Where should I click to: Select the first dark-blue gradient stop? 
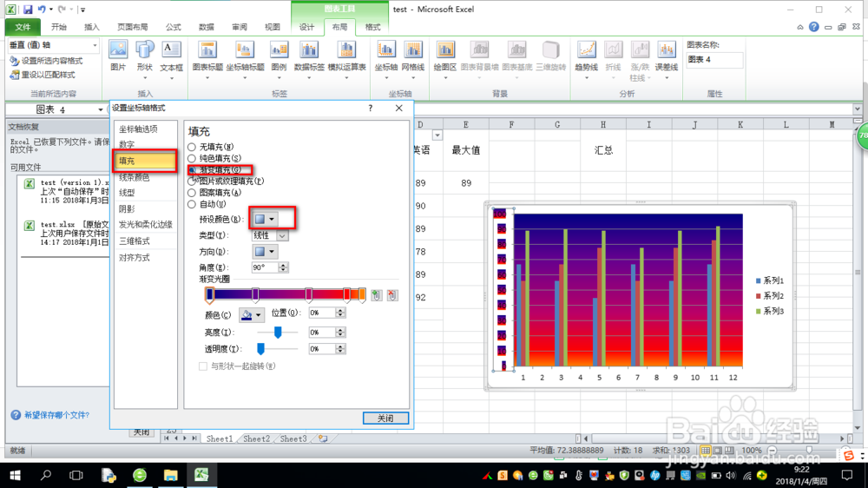210,295
